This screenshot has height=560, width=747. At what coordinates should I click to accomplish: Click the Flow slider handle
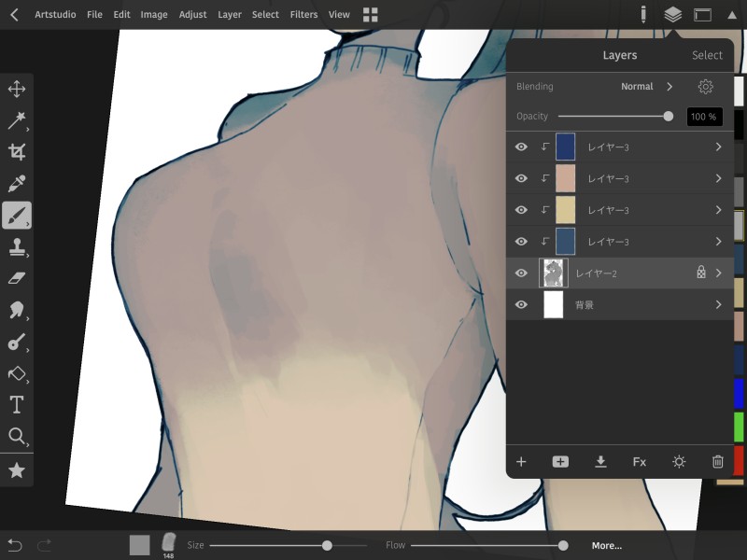point(563,545)
